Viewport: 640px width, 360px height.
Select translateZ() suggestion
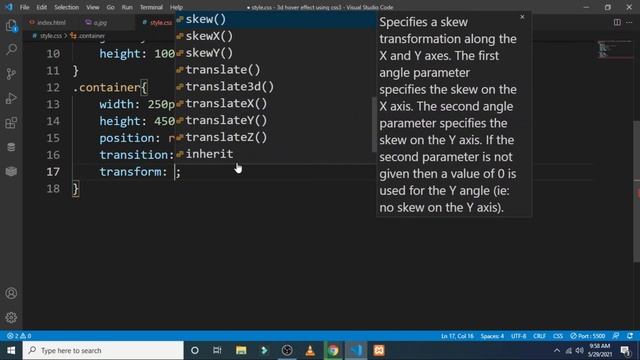coord(276,137)
